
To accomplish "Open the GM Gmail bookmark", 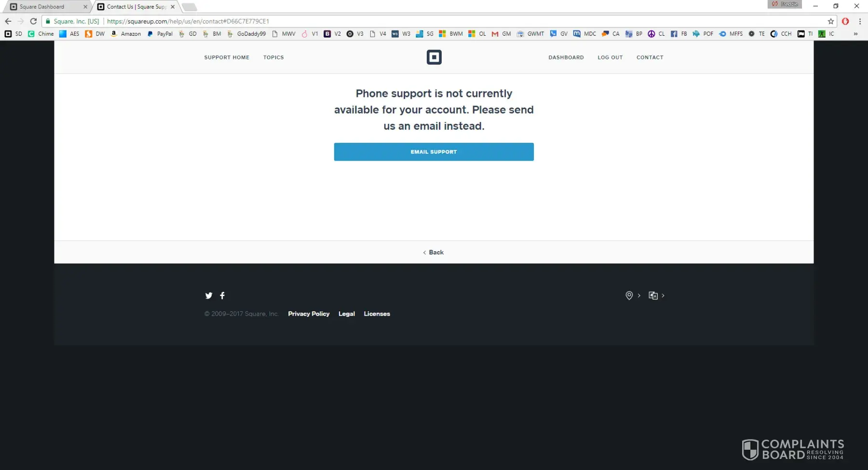I will 501,34.
